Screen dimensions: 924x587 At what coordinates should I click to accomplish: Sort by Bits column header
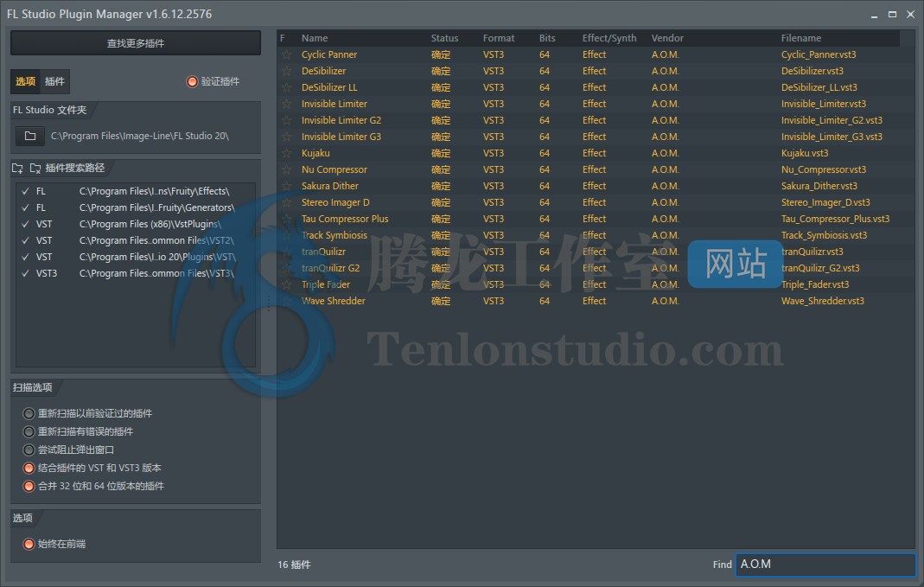(x=547, y=38)
